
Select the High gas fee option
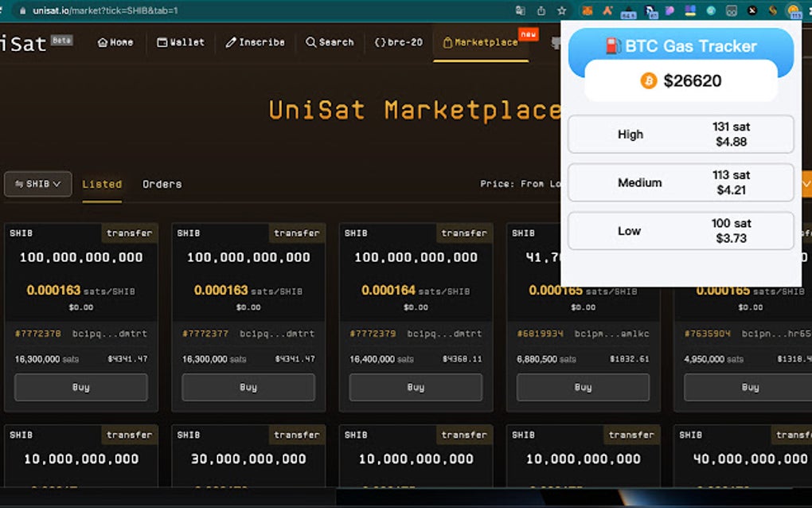680,134
